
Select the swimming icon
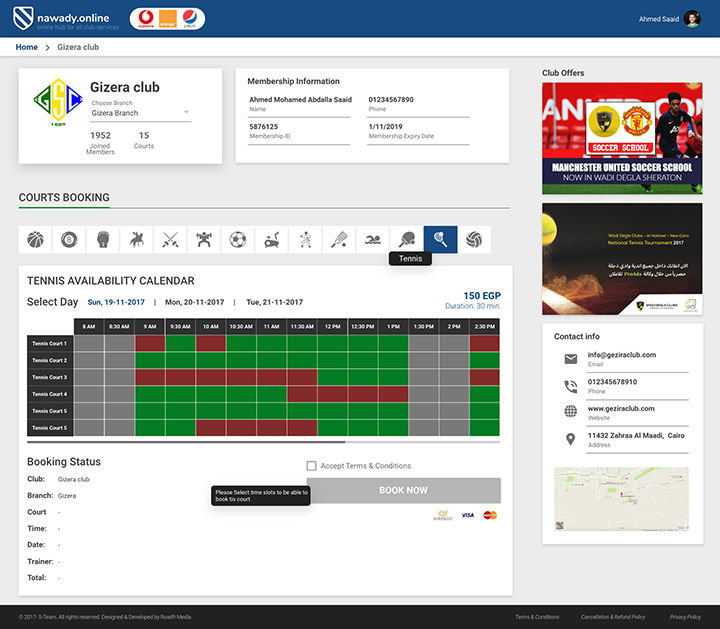pos(373,240)
